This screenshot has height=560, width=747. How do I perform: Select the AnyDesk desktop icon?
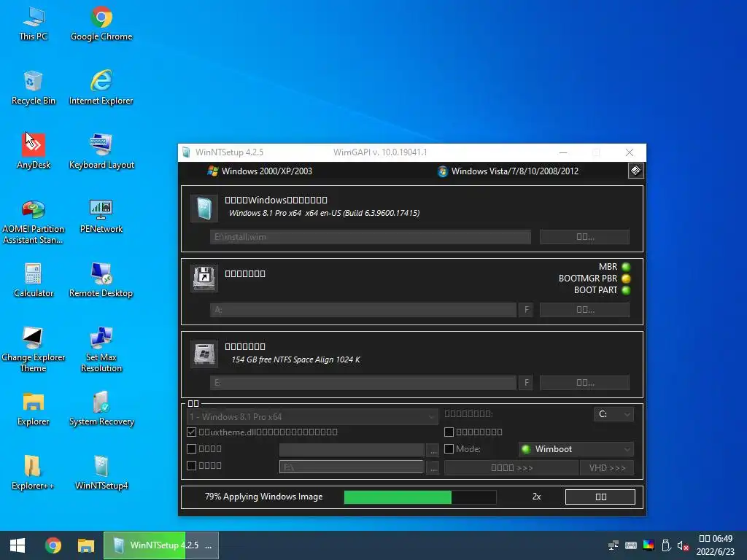point(34,152)
